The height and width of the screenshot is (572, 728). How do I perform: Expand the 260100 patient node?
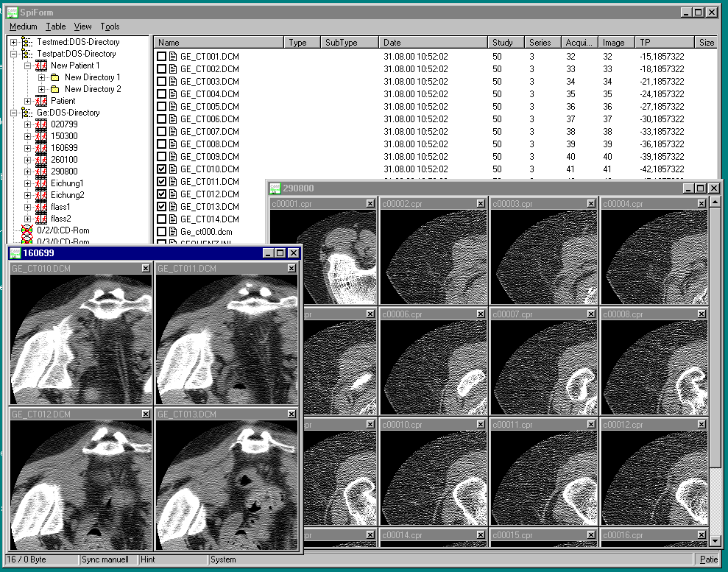27,160
